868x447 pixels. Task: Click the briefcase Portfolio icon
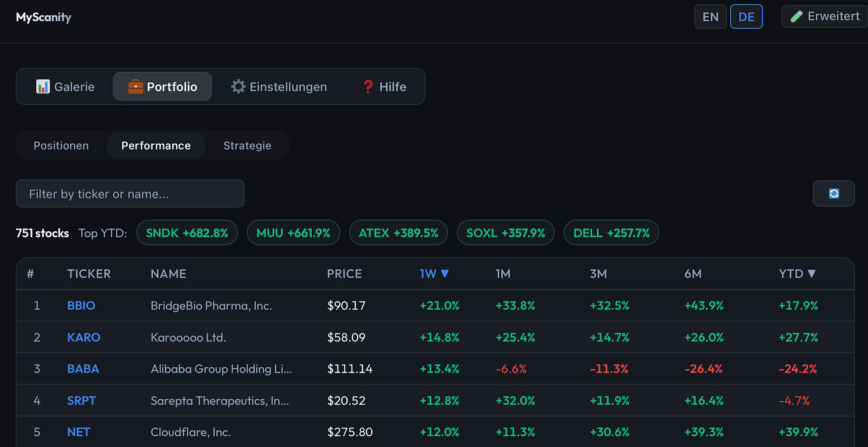135,86
